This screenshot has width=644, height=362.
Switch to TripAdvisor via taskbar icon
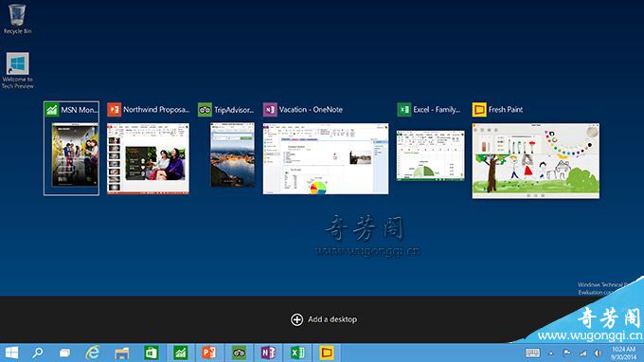click(x=239, y=353)
